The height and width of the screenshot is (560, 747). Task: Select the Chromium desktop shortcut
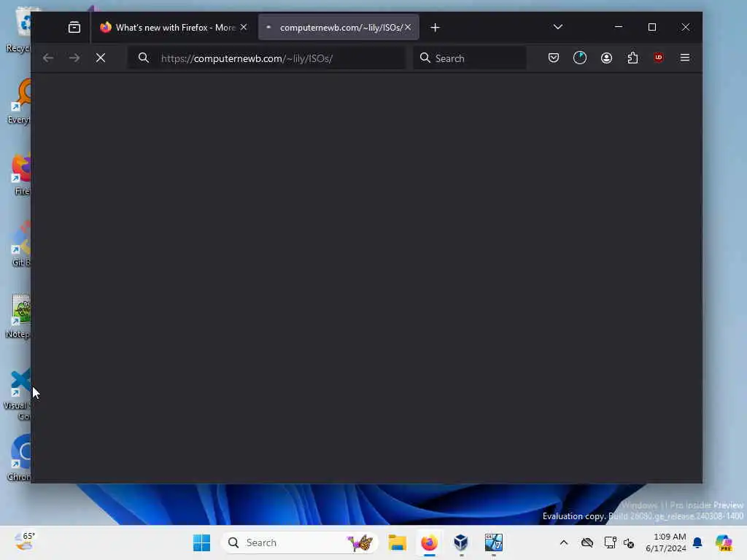click(20, 458)
